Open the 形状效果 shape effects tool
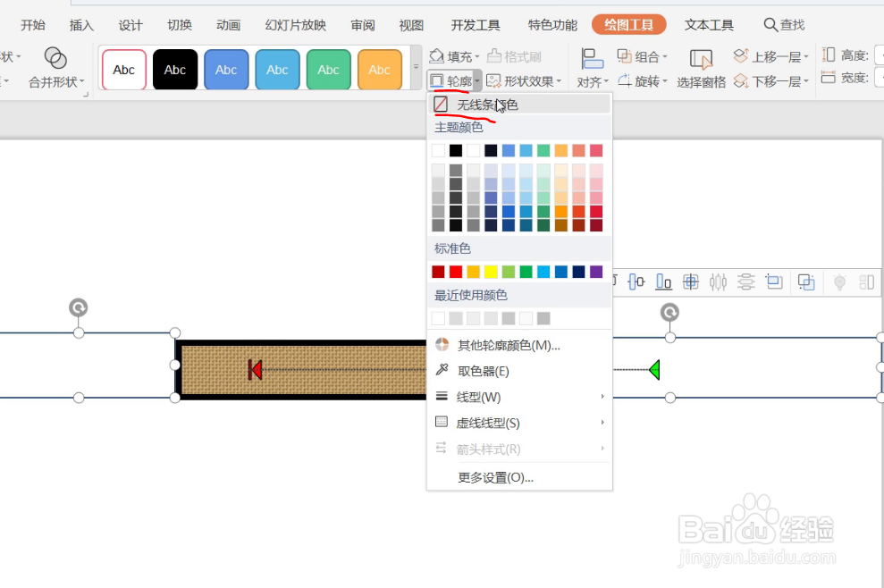Image resolution: width=884 pixels, height=588 pixels. 526,80
